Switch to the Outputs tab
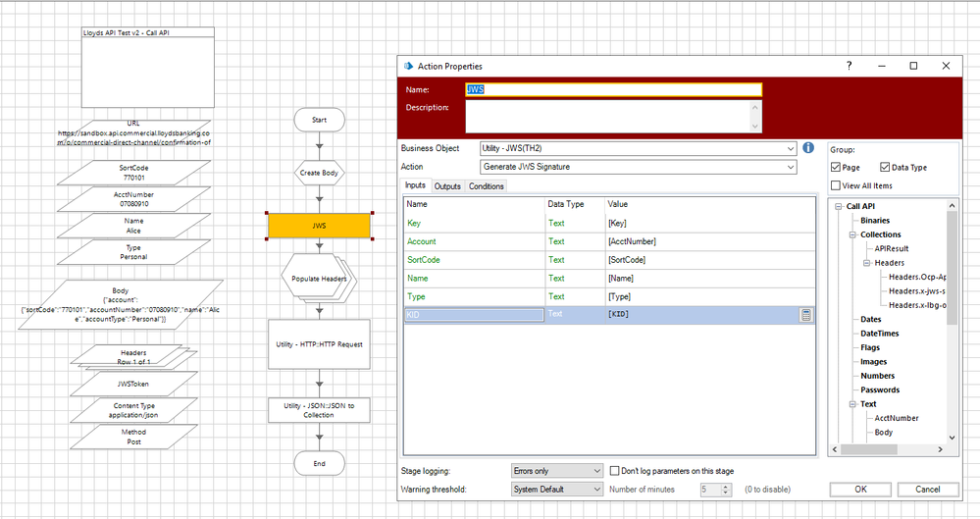This screenshot has height=519, width=980. (x=447, y=186)
